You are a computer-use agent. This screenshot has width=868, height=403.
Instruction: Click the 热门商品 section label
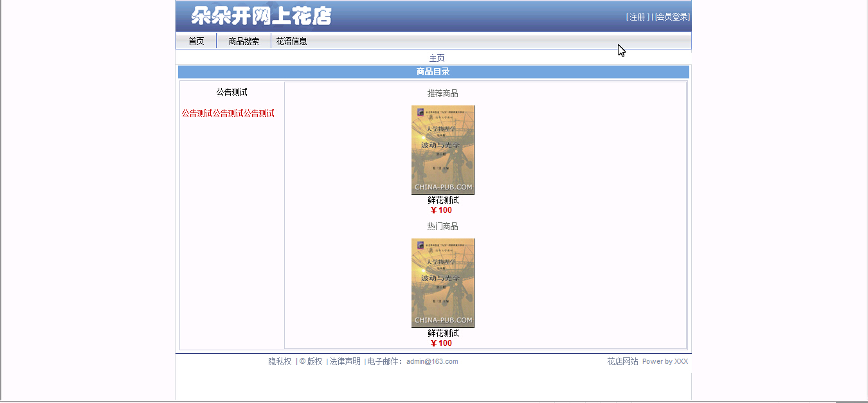pyautogui.click(x=442, y=226)
